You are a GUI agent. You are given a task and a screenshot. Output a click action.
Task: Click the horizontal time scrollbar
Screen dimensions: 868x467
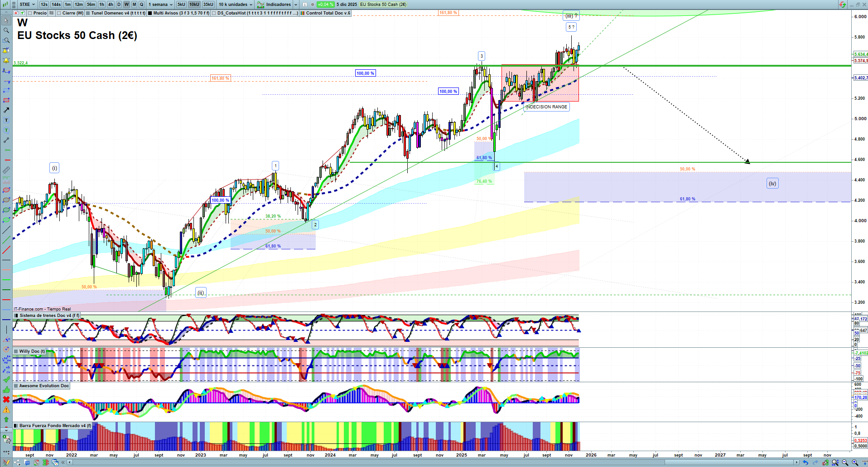(x=433, y=462)
